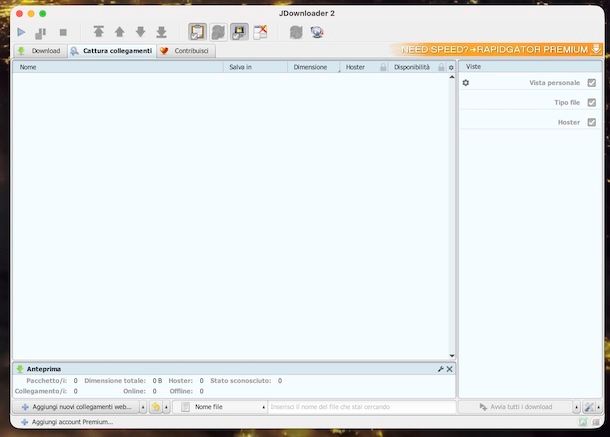
Task: Click the file name search field
Action: [361, 407]
